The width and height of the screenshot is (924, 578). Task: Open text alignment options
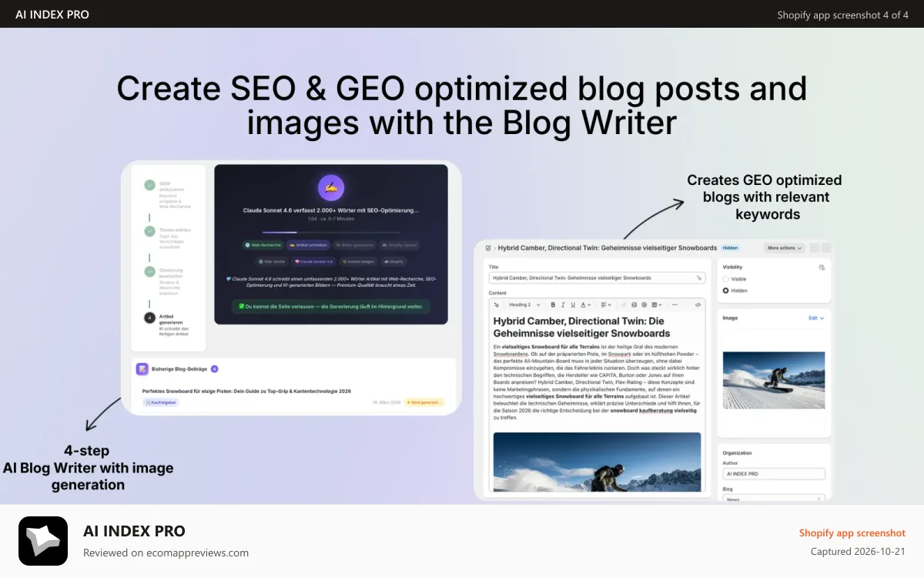[x=606, y=304]
